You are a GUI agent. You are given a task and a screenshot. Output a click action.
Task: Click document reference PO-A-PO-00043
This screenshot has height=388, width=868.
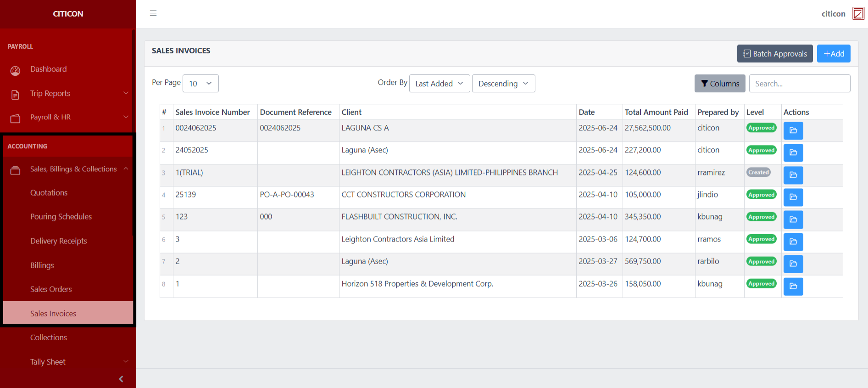[x=287, y=195]
